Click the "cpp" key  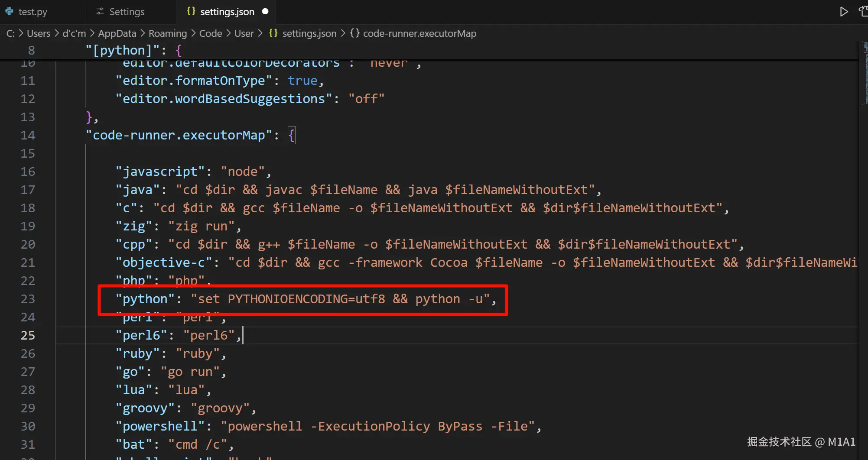click(x=134, y=244)
